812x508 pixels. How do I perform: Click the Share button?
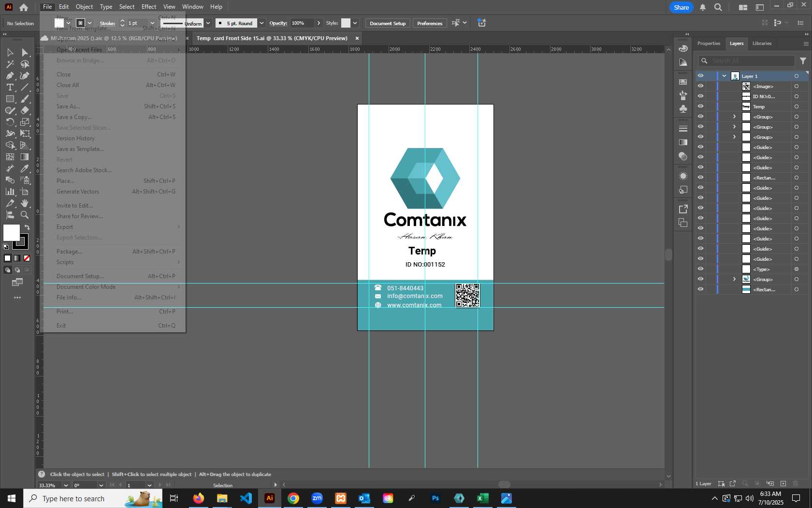click(681, 7)
